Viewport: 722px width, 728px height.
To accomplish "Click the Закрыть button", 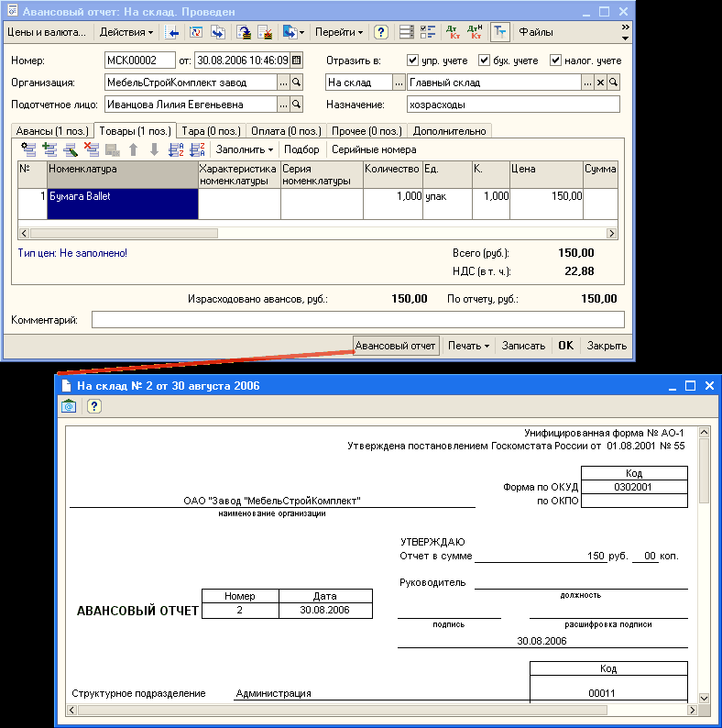I will (x=607, y=346).
